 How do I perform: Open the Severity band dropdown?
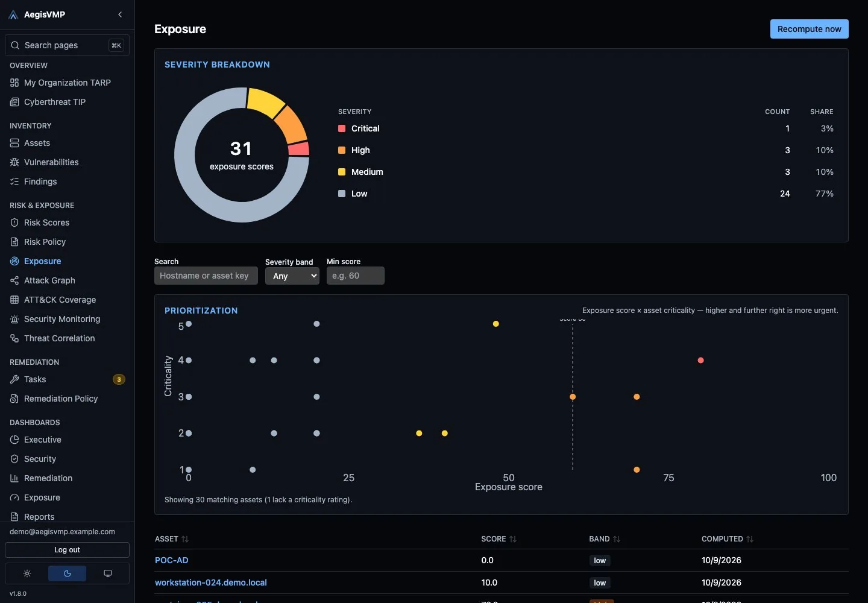pyautogui.click(x=292, y=276)
